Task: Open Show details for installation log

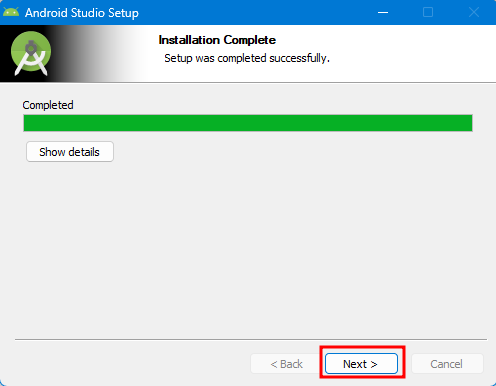Action: coord(70,152)
